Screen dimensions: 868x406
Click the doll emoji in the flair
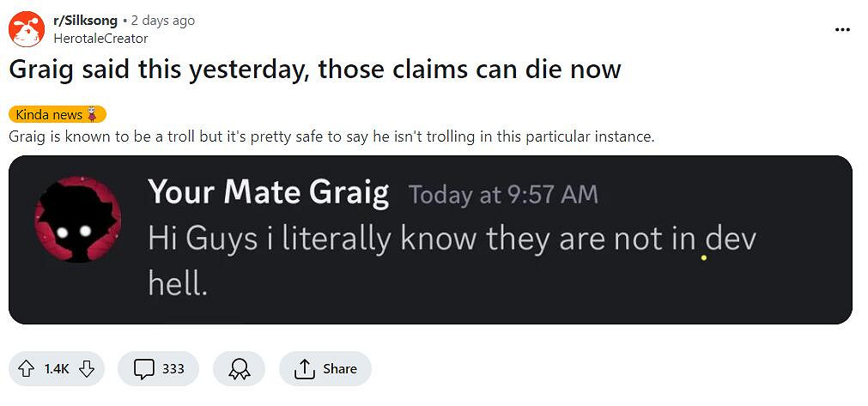[93, 115]
